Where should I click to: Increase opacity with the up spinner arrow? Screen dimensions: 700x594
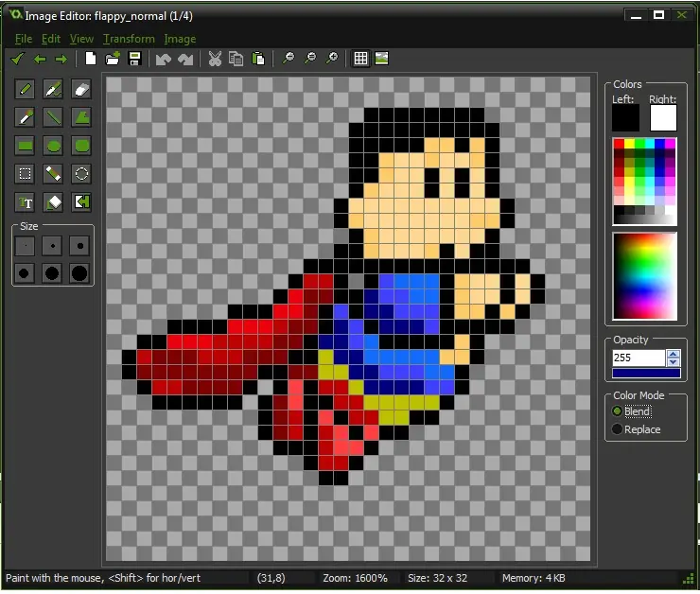674,355
